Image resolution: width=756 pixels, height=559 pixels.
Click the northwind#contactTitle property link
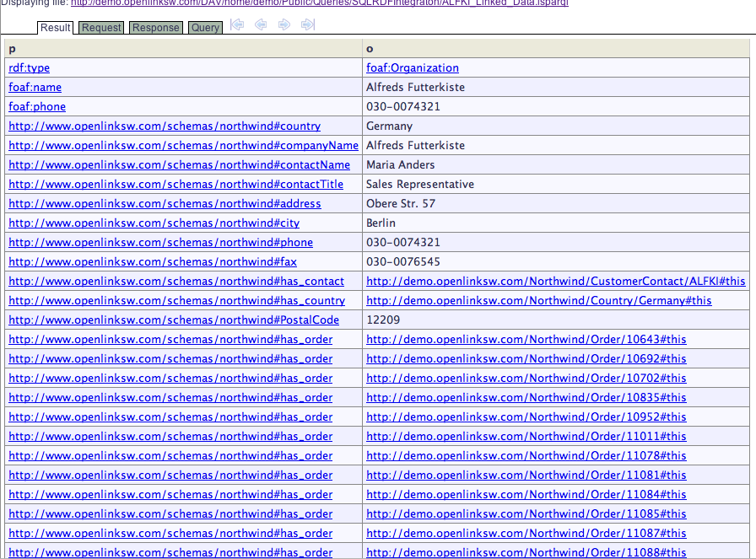(175, 185)
